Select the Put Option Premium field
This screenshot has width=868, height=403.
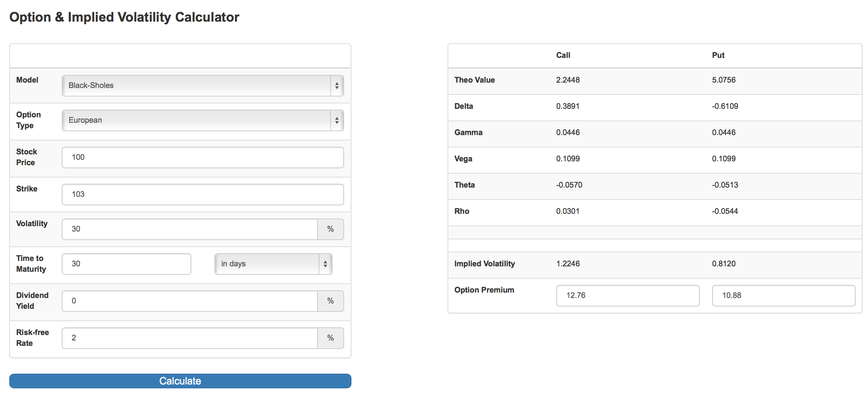tap(783, 295)
